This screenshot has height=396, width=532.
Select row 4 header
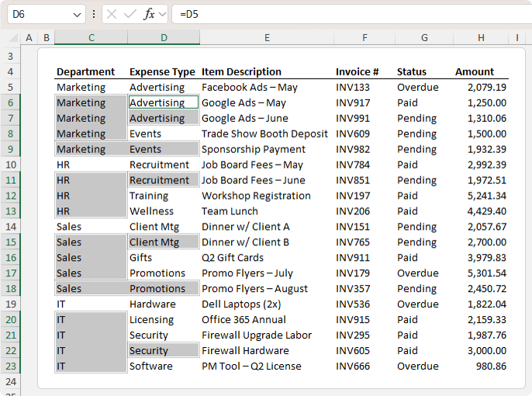pyautogui.click(x=10, y=71)
